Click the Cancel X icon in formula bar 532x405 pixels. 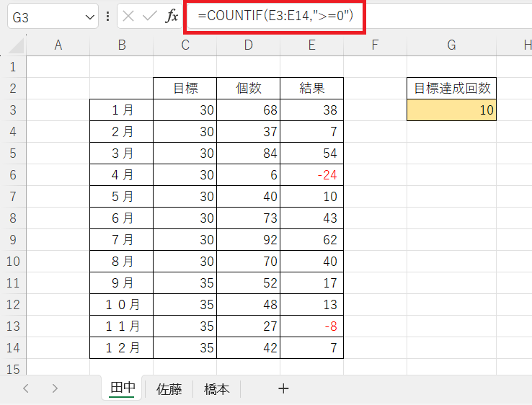129,16
